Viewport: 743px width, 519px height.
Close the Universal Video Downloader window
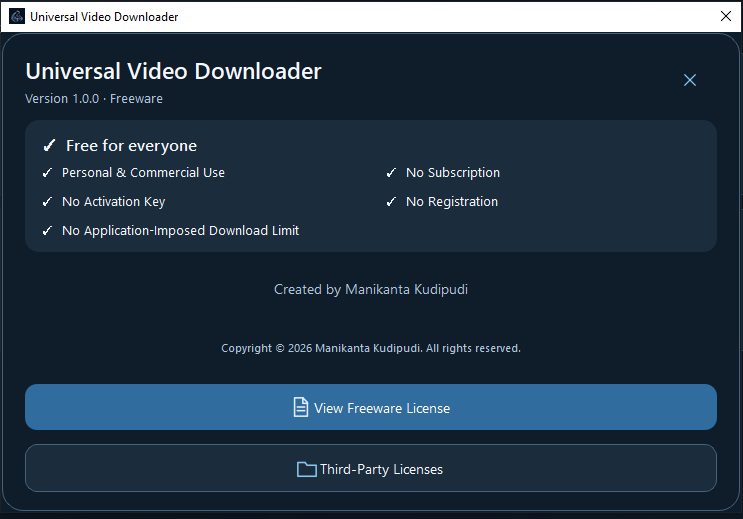pyautogui.click(x=725, y=16)
